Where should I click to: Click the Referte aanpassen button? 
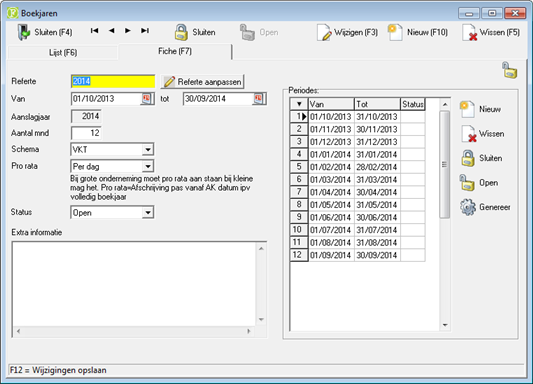click(x=202, y=82)
